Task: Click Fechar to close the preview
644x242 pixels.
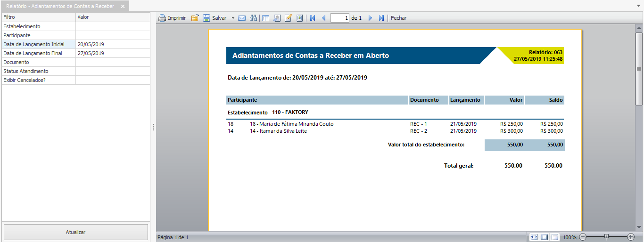Action: (x=398, y=18)
